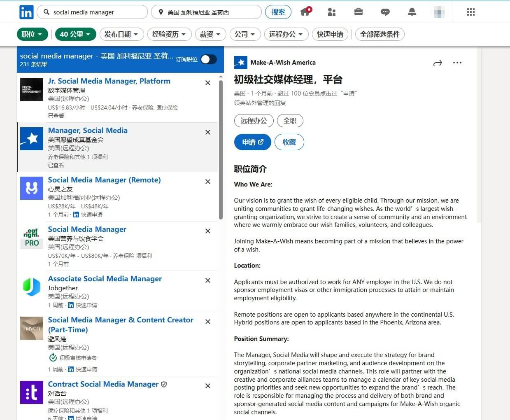This screenshot has width=510, height=420.
Task: Click the Jobgether company logo
Action: pyautogui.click(x=32, y=287)
